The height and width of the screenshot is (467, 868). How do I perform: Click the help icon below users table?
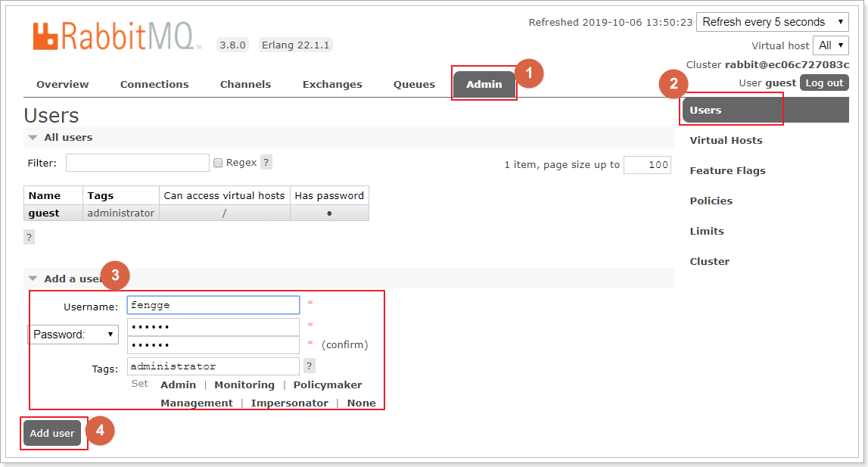coord(29,237)
